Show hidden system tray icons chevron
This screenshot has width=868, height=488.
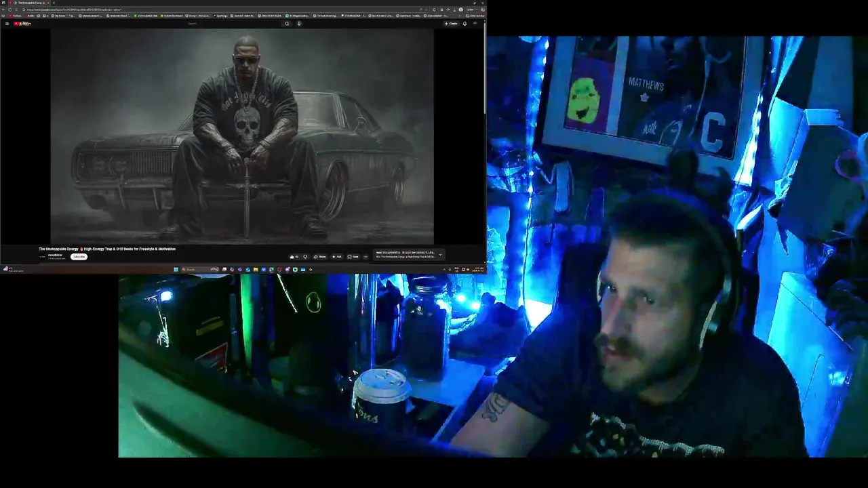coord(444,269)
